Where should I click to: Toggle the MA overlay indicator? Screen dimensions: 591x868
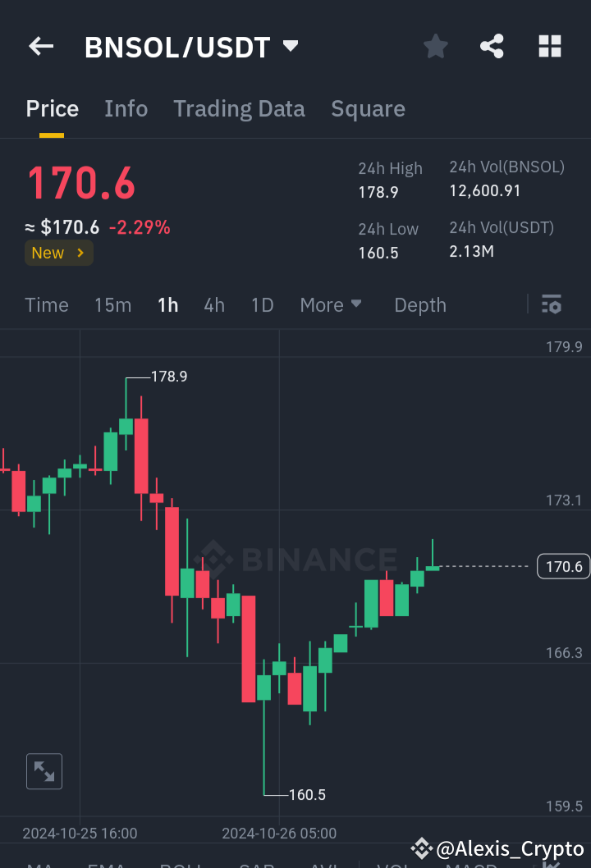[x=39, y=864]
